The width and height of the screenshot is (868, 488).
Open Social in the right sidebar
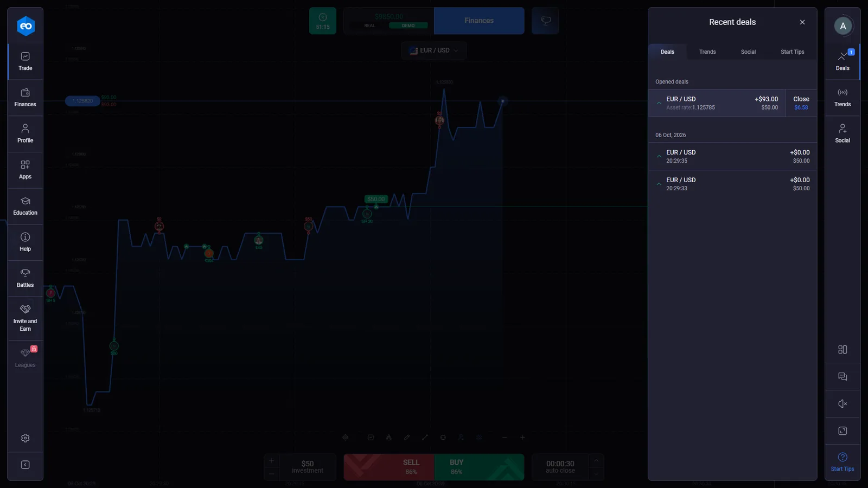pyautogui.click(x=843, y=134)
